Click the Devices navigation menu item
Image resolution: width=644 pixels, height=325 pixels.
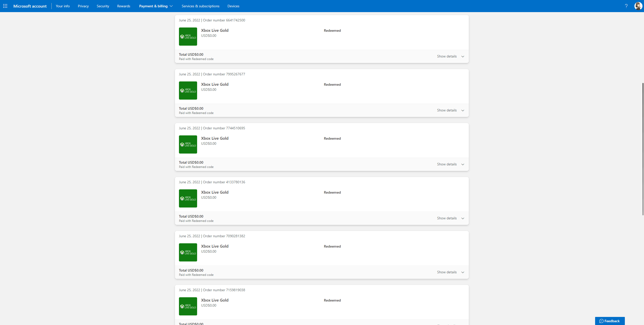pos(233,6)
